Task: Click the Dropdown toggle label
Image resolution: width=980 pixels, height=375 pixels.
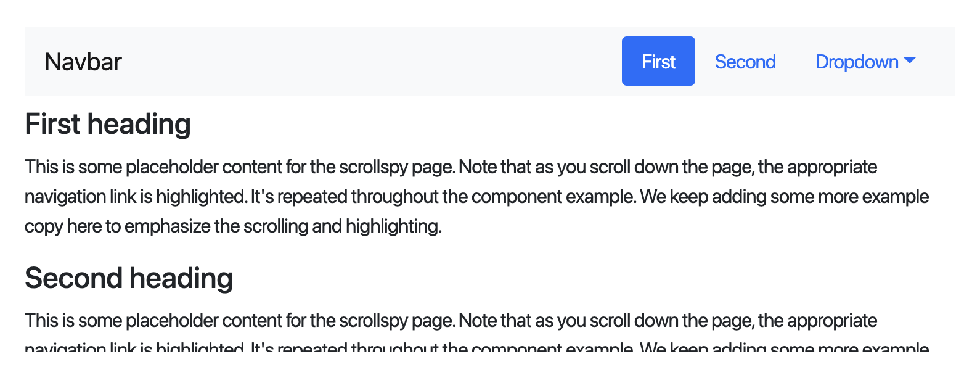Action: (x=857, y=61)
